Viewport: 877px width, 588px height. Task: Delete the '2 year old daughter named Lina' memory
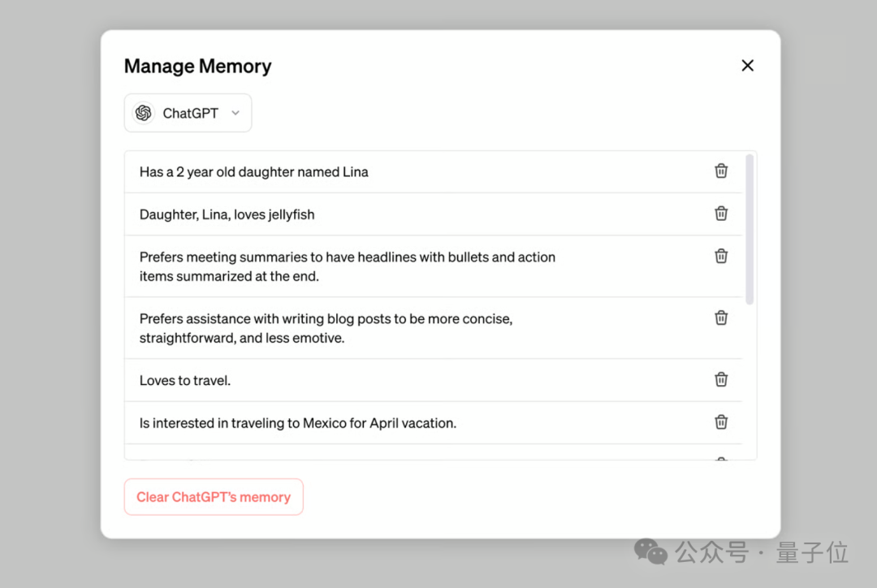point(721,171)
